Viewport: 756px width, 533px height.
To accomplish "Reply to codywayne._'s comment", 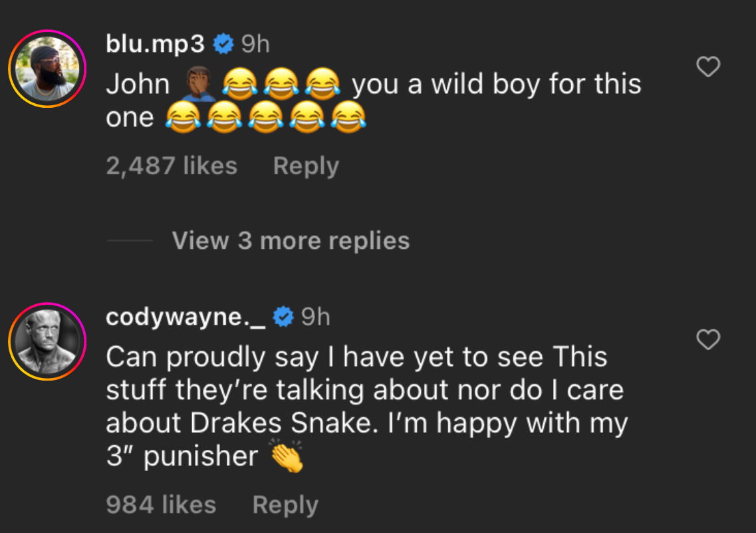I will click(285, 505).
